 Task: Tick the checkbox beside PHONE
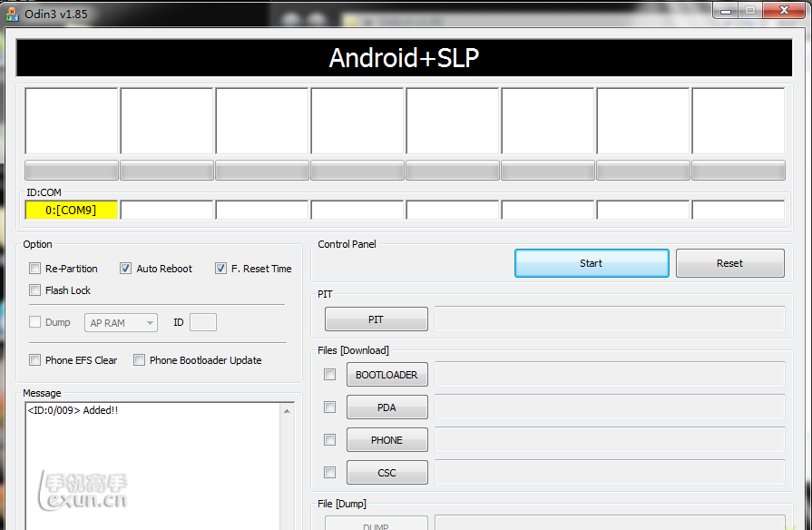click(330, 440)
